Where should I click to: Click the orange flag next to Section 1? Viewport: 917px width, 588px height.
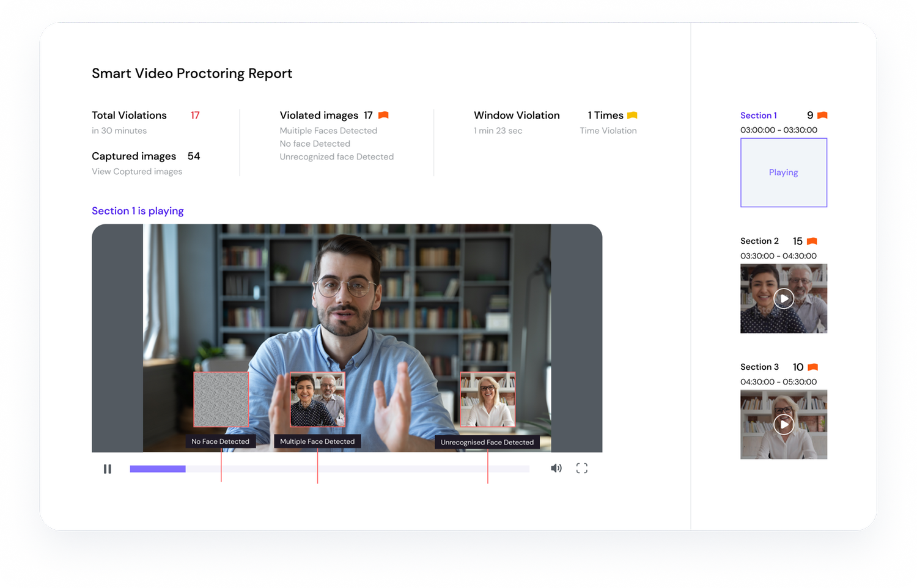[822, 116]
